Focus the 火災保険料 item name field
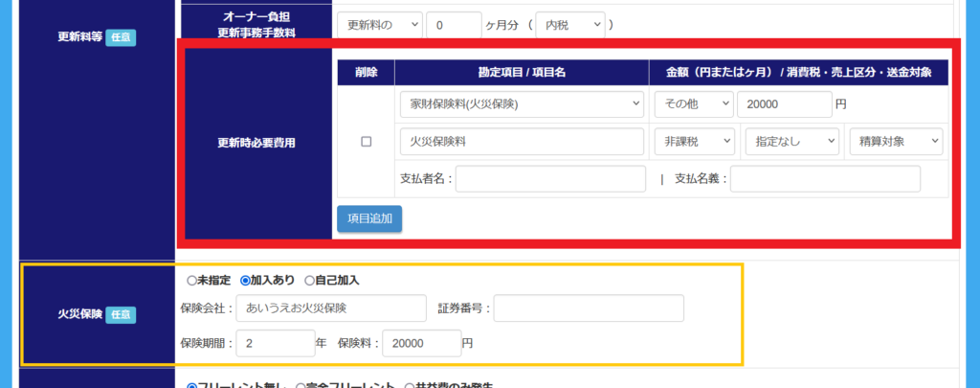Screen dimensions: 980x388 pyautogui.click(x=522, y=142)
